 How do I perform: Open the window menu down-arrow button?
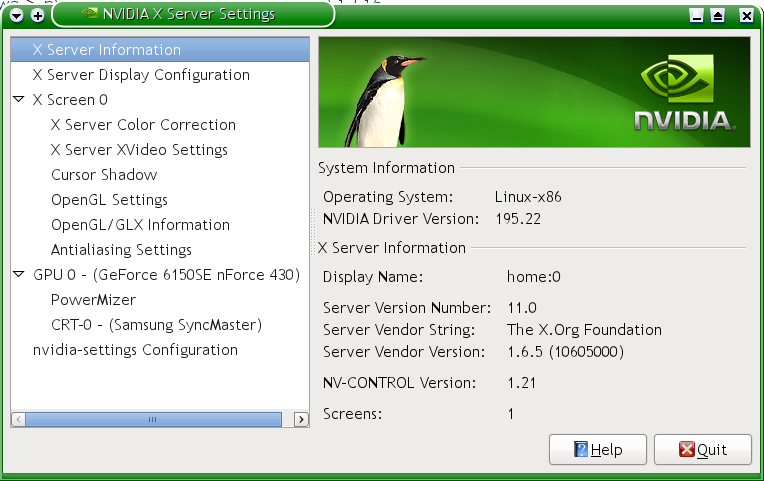[x=16, y=16]
